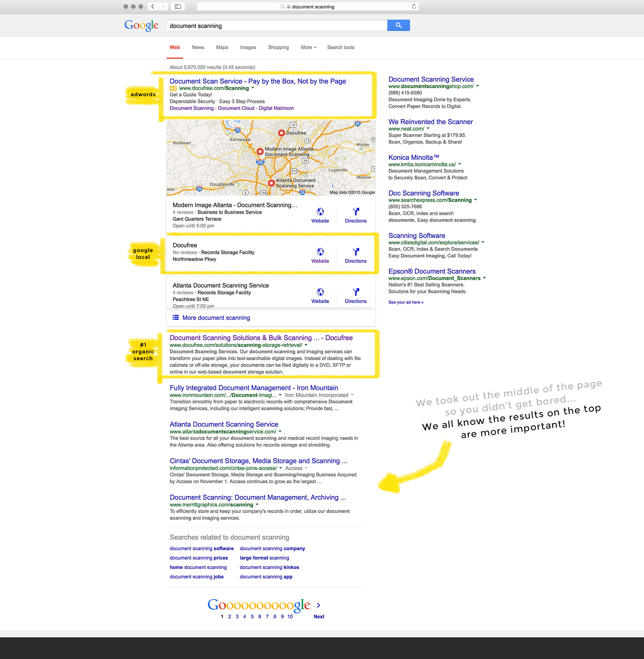
Task: Get Directions icon for Atlanta Document Scanning Service
Action: [356, 292]
